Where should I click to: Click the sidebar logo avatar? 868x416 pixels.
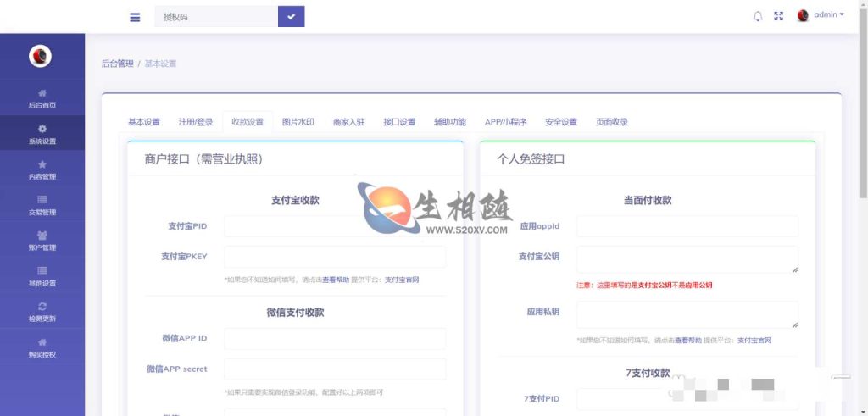[x=40, y=56]
